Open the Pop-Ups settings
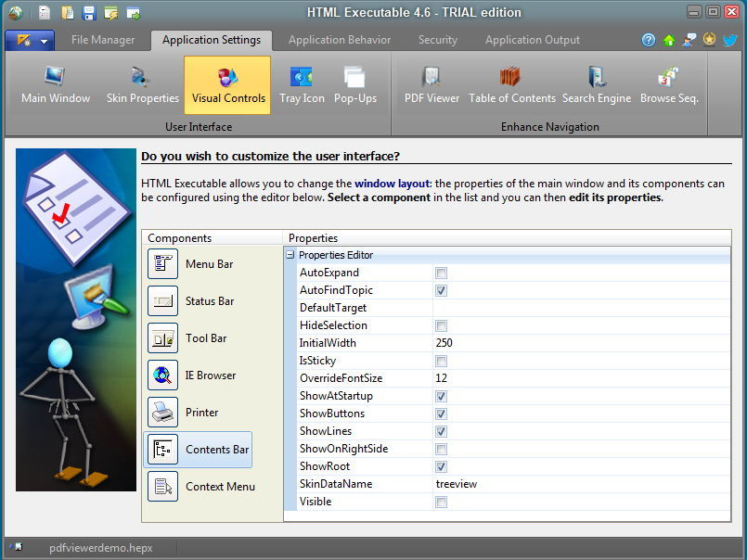747x560 pixels. (355, 85)
